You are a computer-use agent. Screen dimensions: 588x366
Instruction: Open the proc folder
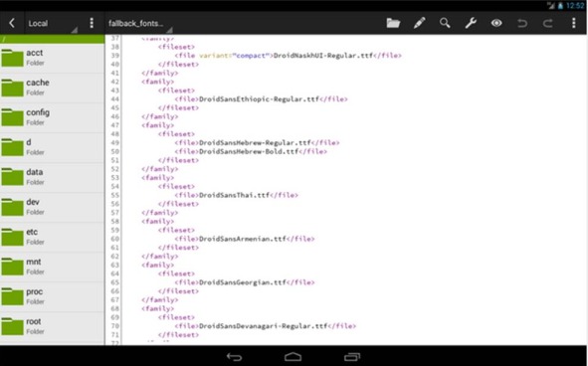tap(52, 296)
